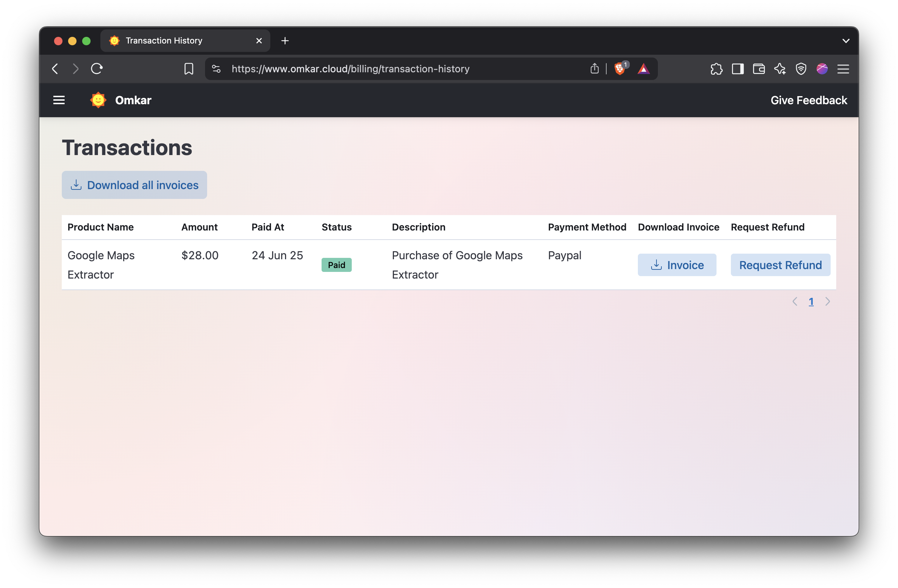
Task: Select the Transaction History tab
Action: (x=164, y=41)
